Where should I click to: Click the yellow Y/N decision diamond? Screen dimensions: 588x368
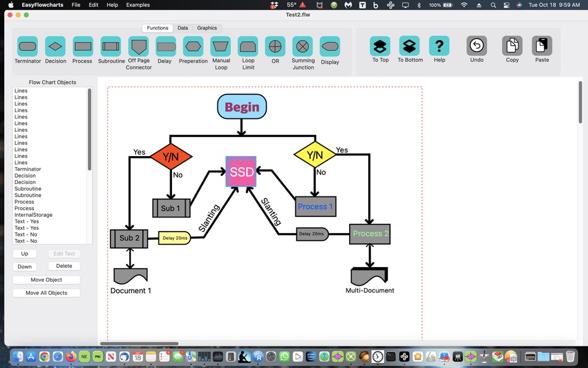click(x=314, y=155)
